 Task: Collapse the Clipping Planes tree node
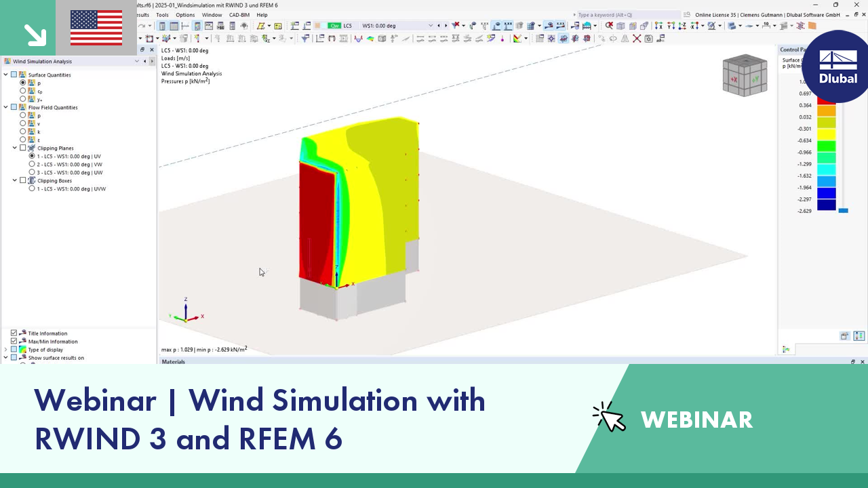(x=14, y=148)
